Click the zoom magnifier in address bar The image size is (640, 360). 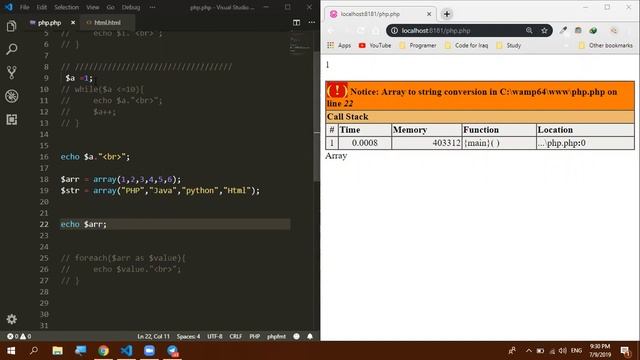[x=529, y=31]
